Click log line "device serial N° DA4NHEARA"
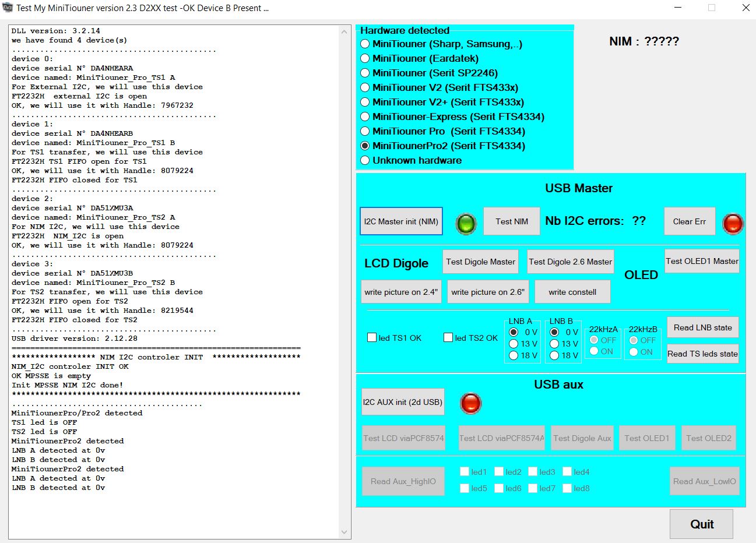The height and width of the screenshot is (543, 756). click(72, 68)
